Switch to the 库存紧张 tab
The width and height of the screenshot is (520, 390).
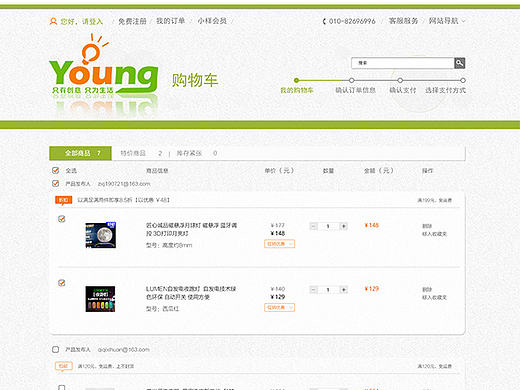[197, 153]
